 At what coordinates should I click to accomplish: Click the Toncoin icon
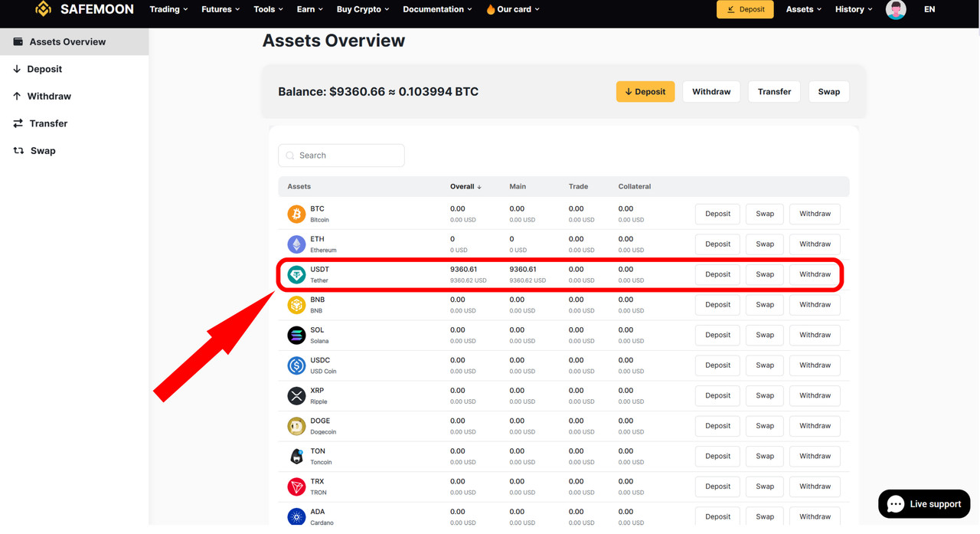[296, 456]
